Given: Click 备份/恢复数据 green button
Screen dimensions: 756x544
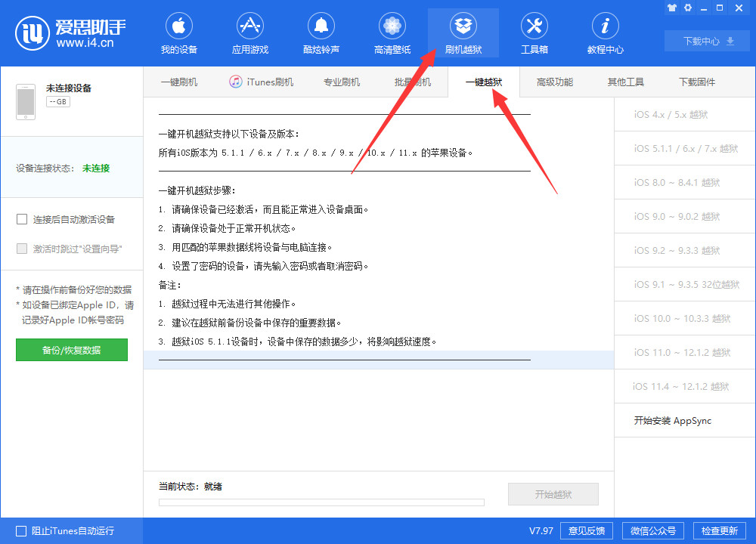Looking at the screenshot, I should pos(72,350).
